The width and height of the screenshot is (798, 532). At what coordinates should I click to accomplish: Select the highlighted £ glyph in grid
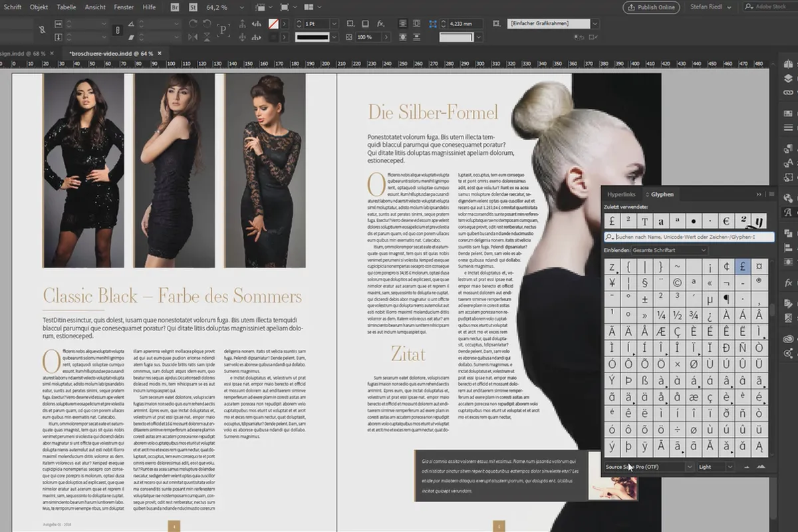point(743,267)
